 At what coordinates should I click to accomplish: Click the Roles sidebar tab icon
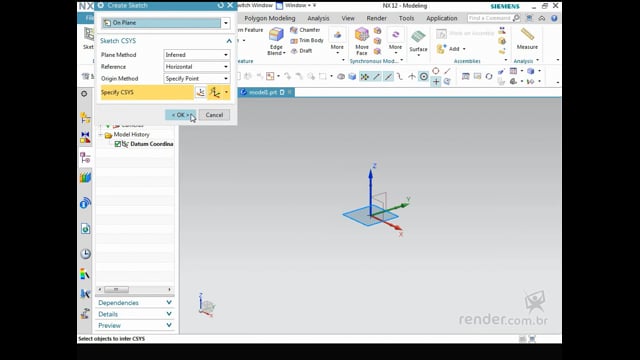click(x=85, y=313)
